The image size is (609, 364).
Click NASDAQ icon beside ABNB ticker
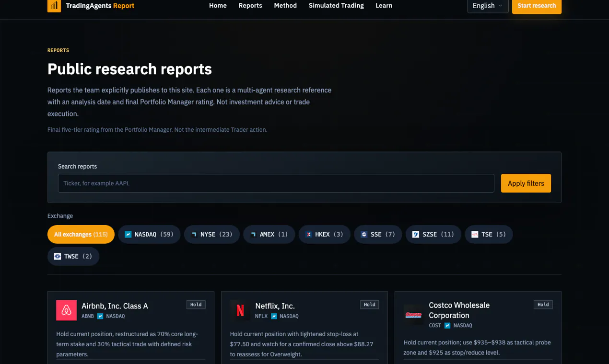100,316
